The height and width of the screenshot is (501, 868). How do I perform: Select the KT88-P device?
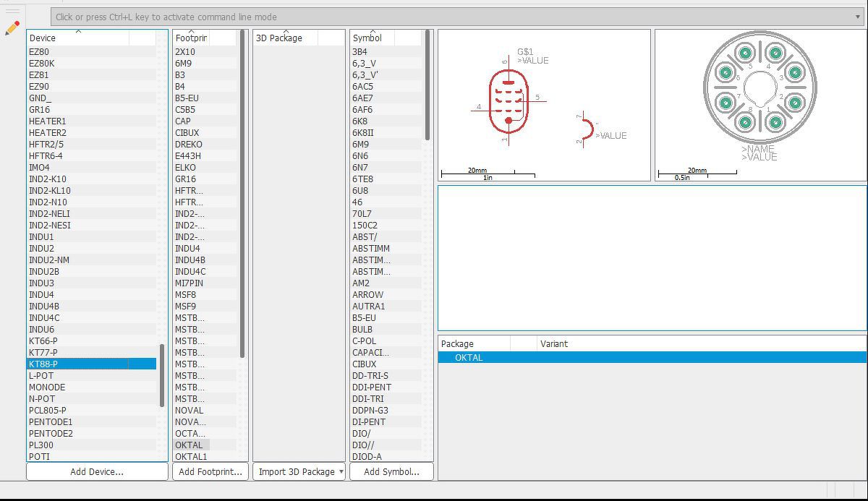click(x=92, y=364)
